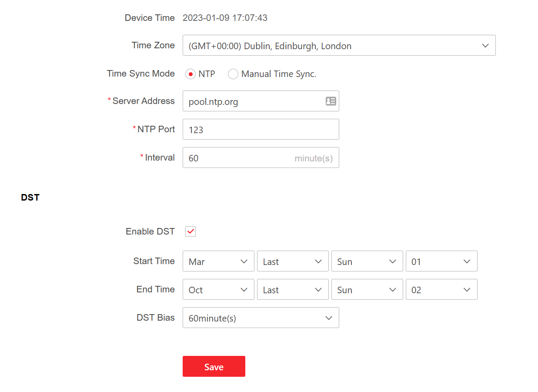Open End Time hour dropdown showing 02
Screen dimensions: 538x392
(441, 290)
